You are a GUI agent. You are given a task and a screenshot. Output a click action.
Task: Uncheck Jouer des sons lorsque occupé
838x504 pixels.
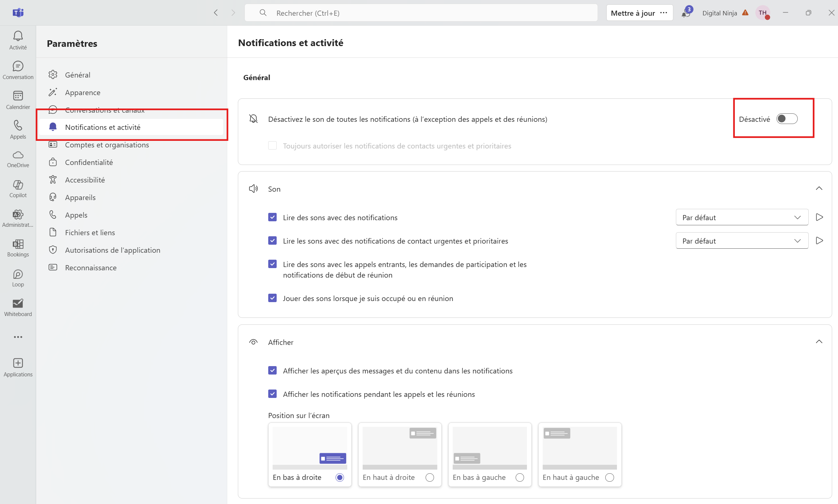272,298
